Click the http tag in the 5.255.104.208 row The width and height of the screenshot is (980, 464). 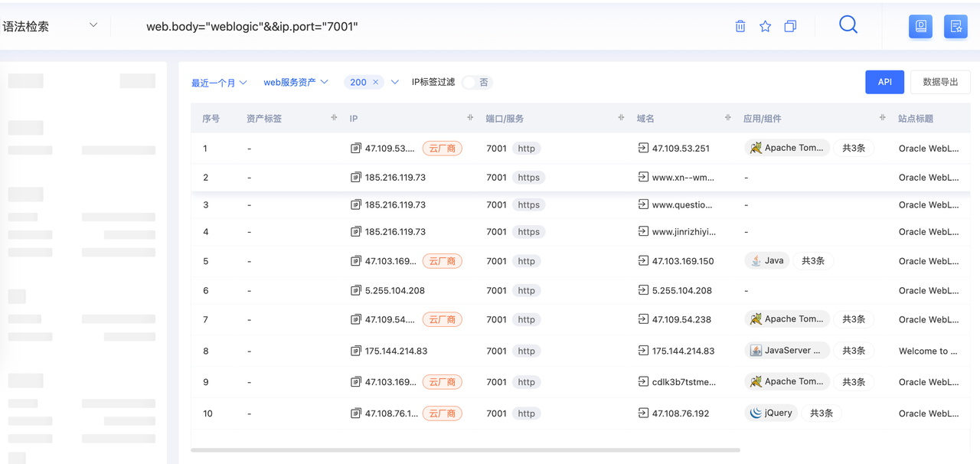526,291
